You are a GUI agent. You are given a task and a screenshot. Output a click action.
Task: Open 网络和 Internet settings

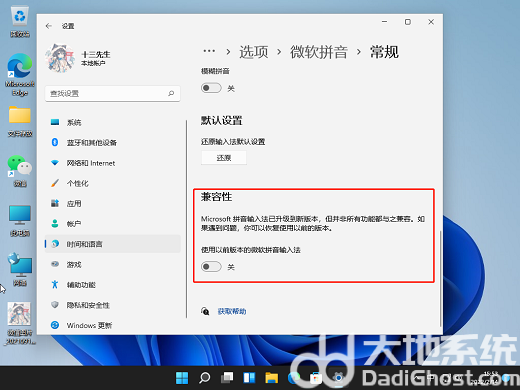click(112, 163)
